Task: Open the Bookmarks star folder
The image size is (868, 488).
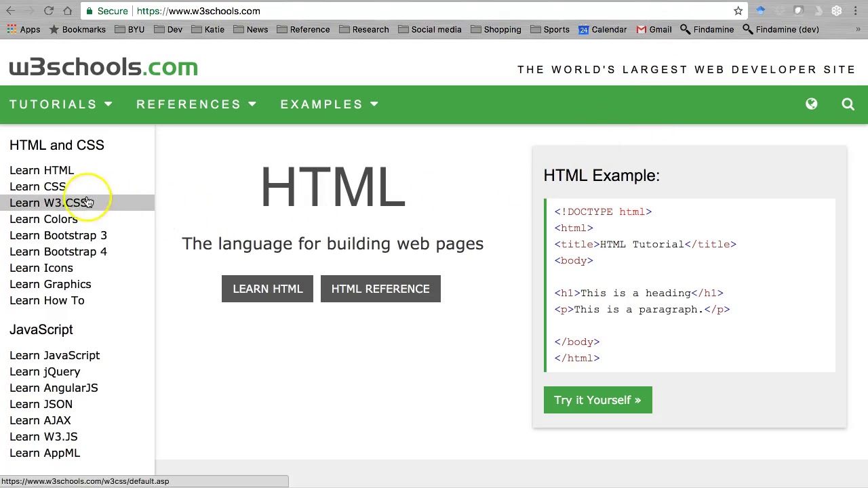Action: pyautogui.click(x=77, y=29)
